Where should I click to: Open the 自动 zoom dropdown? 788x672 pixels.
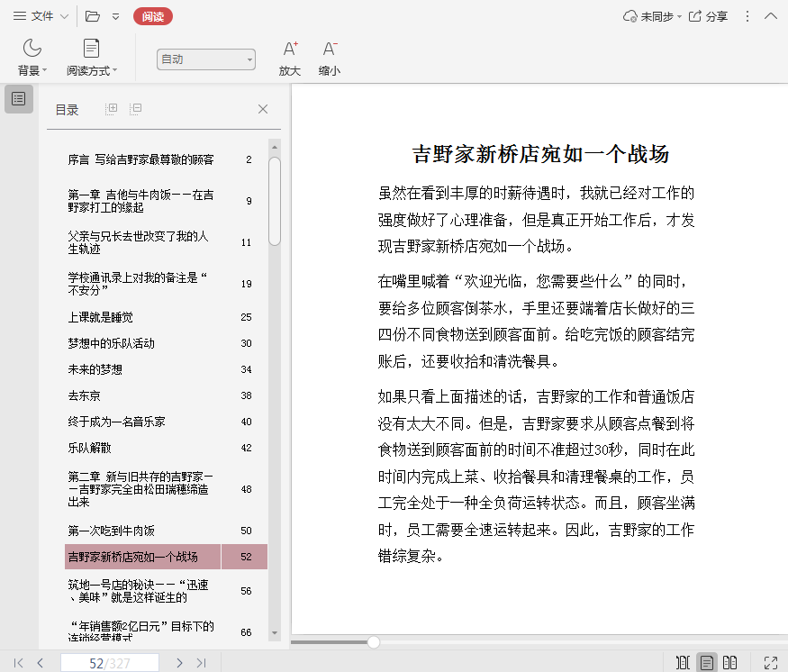point(206,59)
